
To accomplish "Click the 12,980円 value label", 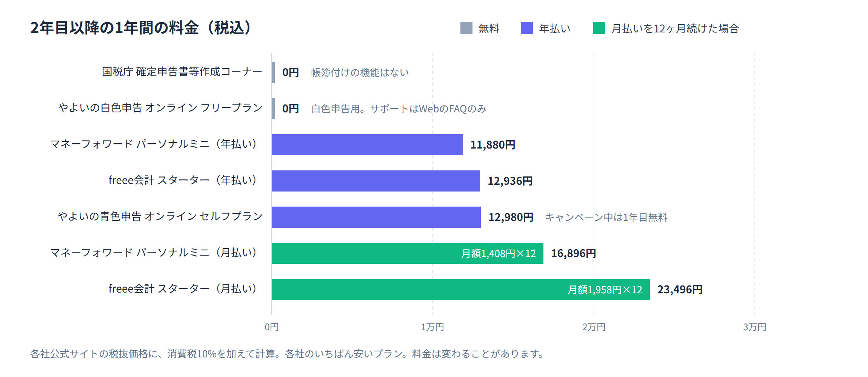I will 511,217.
